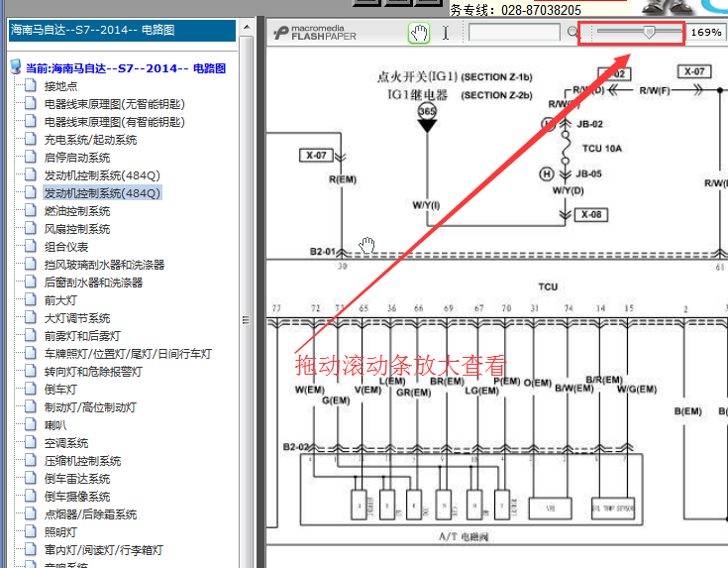Open 前雾灯和后雾灯 diagram

82,336
